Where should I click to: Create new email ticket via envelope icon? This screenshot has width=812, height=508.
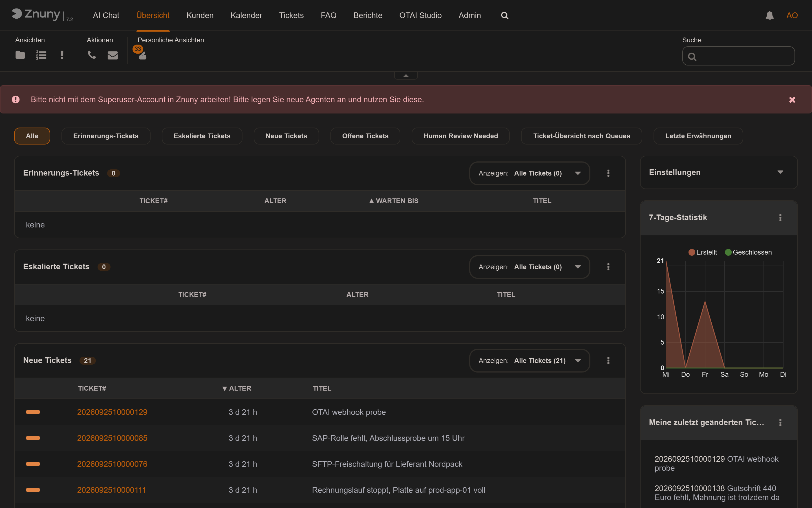tap(113, 55)
